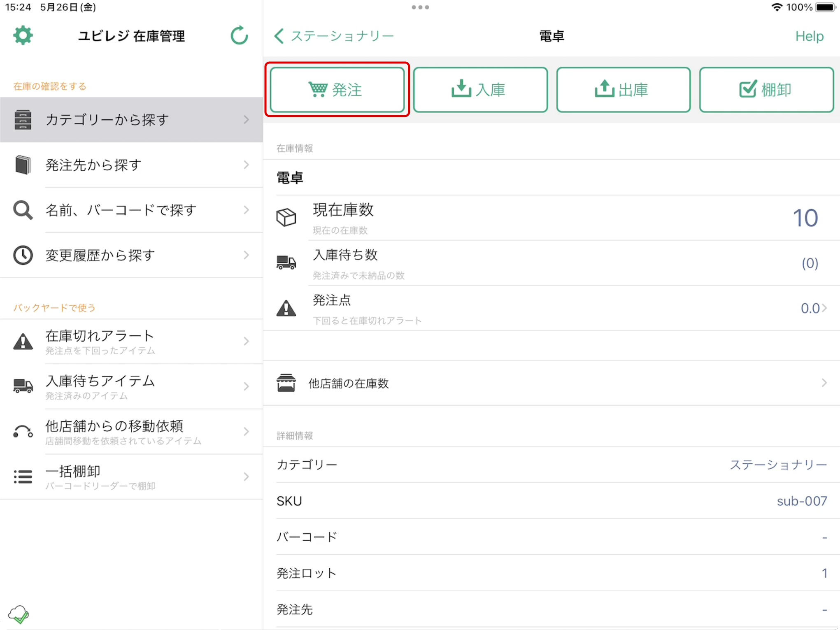The image size is (840, 630).
Task: Edit the 発注点 value 0.0
Action: (810, 308)
